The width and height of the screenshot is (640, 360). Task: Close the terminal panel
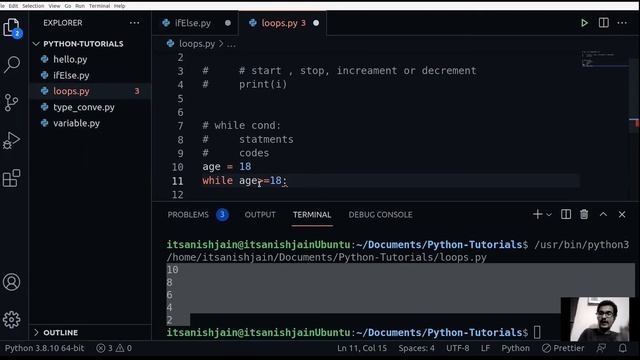pos(622,214)
